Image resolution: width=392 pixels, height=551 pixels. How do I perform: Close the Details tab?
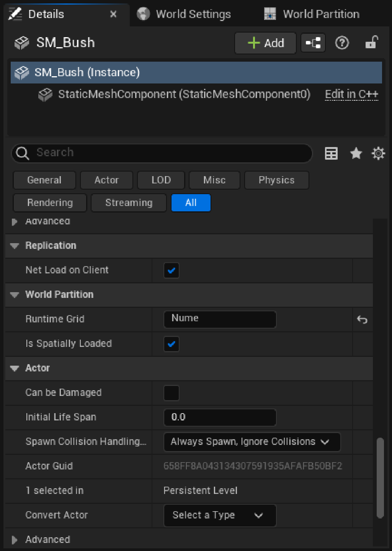coord(113,14)
